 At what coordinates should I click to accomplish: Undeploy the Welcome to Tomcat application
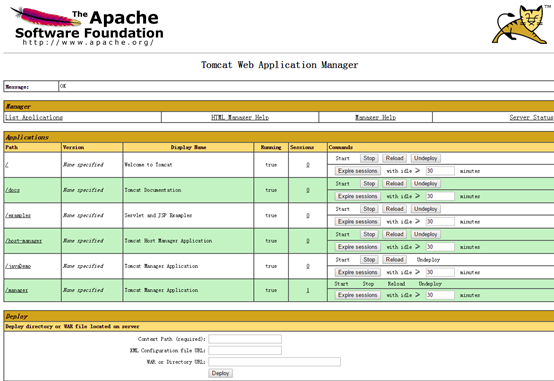click(425, 158)
